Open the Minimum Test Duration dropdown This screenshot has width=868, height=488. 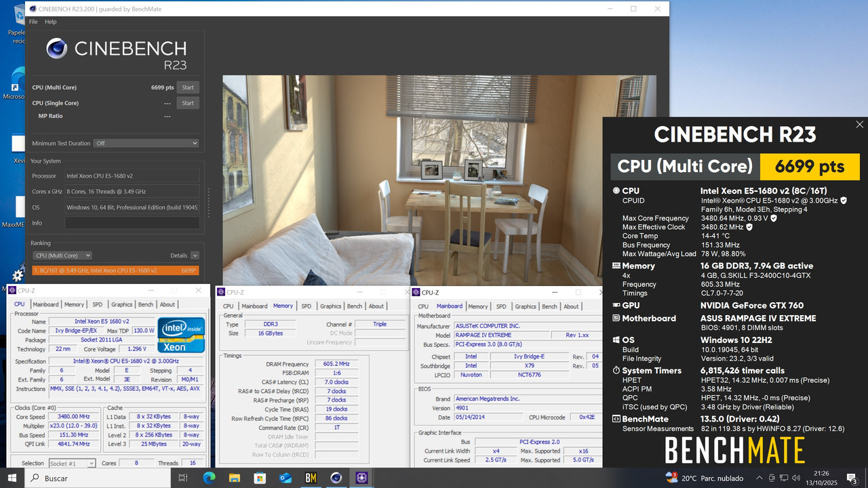click(146, 143)
